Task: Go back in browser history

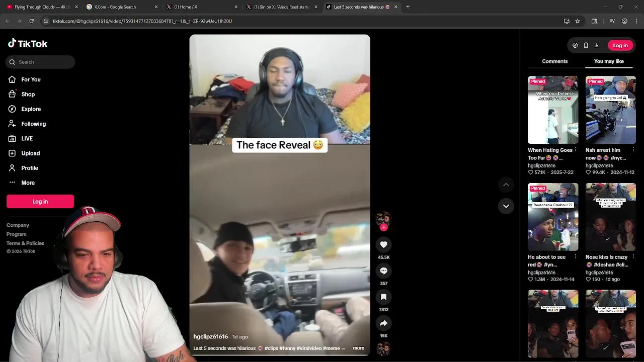Action: (7, 21)
